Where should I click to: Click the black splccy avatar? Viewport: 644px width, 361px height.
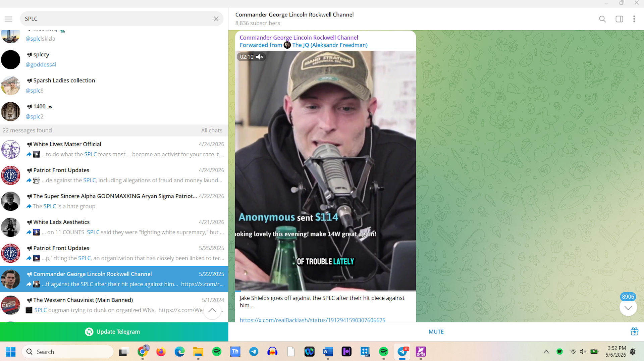10,60
